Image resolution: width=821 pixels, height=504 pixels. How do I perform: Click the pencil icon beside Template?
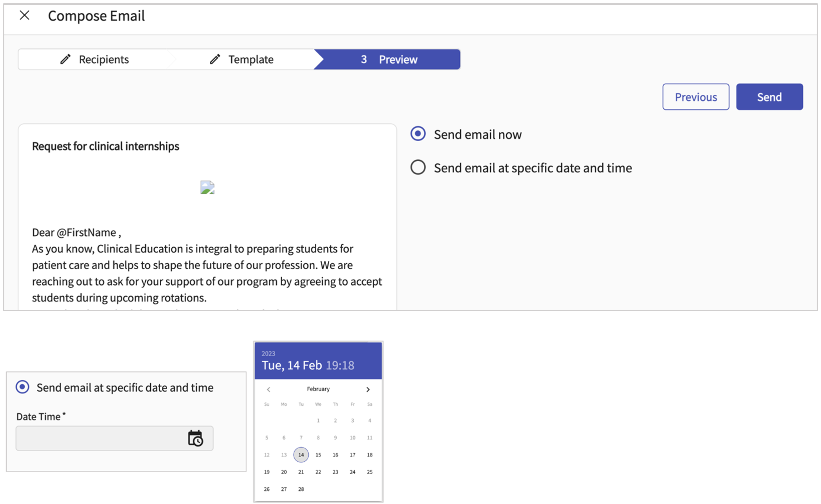tap(215, 59)
